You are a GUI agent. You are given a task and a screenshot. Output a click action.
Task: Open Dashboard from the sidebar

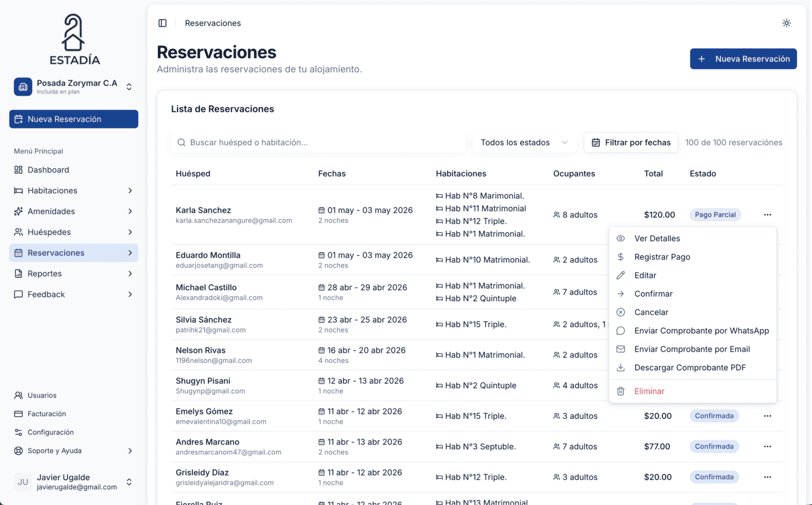pyautogui.click(x=74, y=169)
